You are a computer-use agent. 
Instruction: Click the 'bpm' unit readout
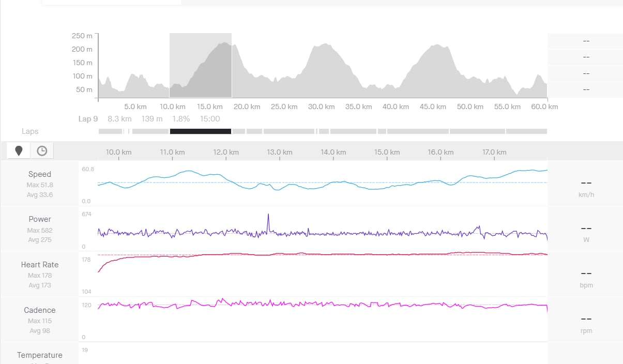pyautogui.click(x=586, y=285)
